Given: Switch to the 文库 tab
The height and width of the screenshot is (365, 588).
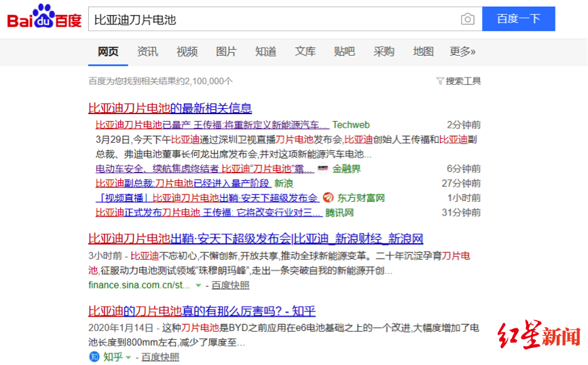Looking at the screenshot, I should (x=305, y=52).
